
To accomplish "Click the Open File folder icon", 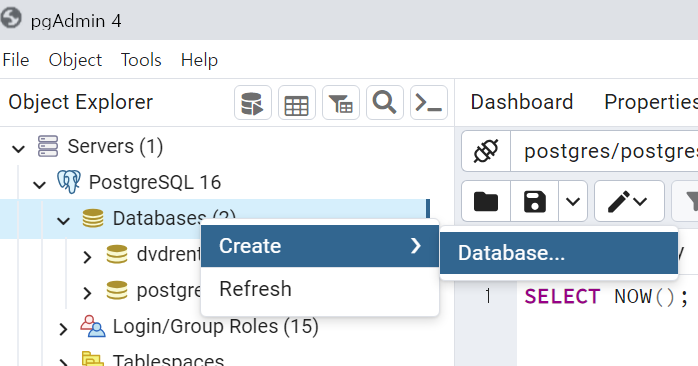I will pos(486,201).
